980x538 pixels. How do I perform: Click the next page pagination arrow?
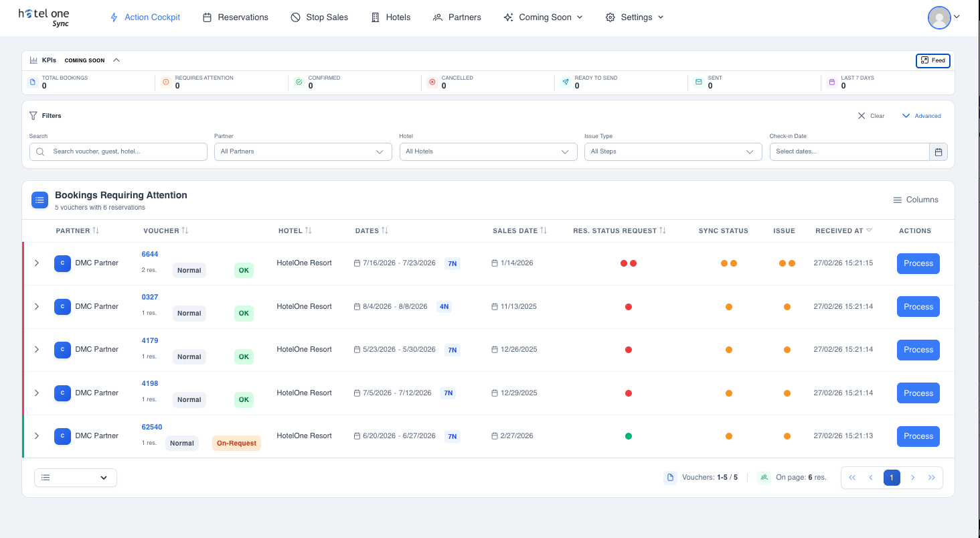(912, 477)
